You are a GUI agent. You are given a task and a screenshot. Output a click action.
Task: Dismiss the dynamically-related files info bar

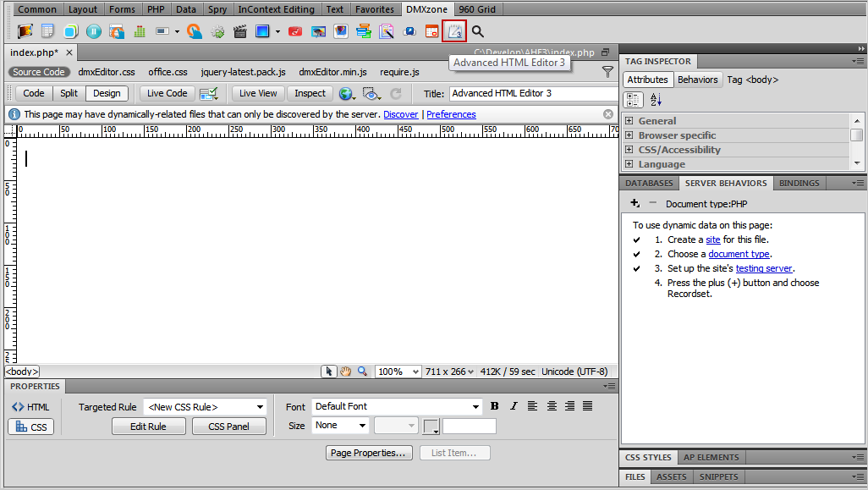tap(608, 114)
